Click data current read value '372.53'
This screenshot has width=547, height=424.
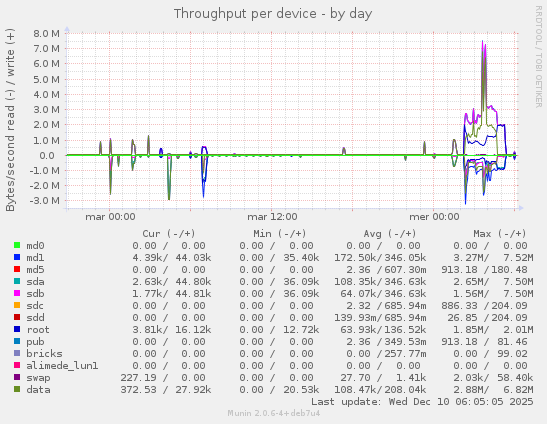138,389
